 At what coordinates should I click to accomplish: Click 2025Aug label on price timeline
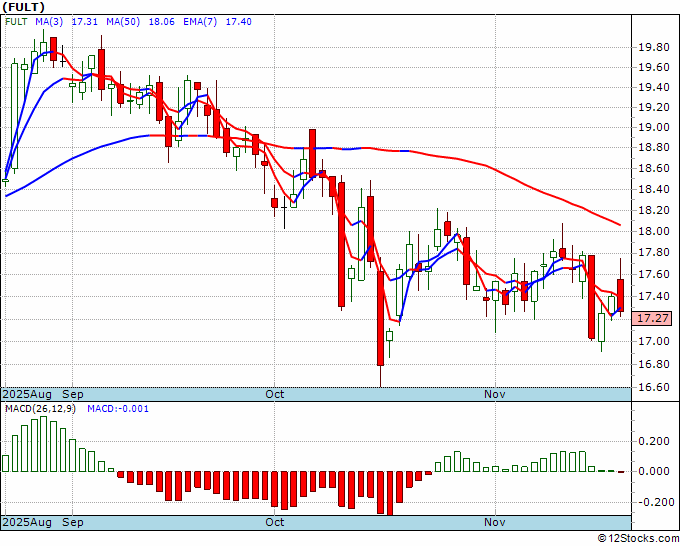pyautogui.click(x=27, y=394)
